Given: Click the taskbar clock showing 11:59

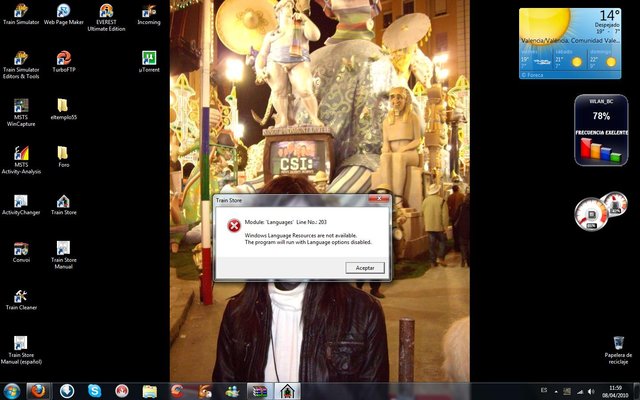Looking at the screenshot, I should click(614, 390).
